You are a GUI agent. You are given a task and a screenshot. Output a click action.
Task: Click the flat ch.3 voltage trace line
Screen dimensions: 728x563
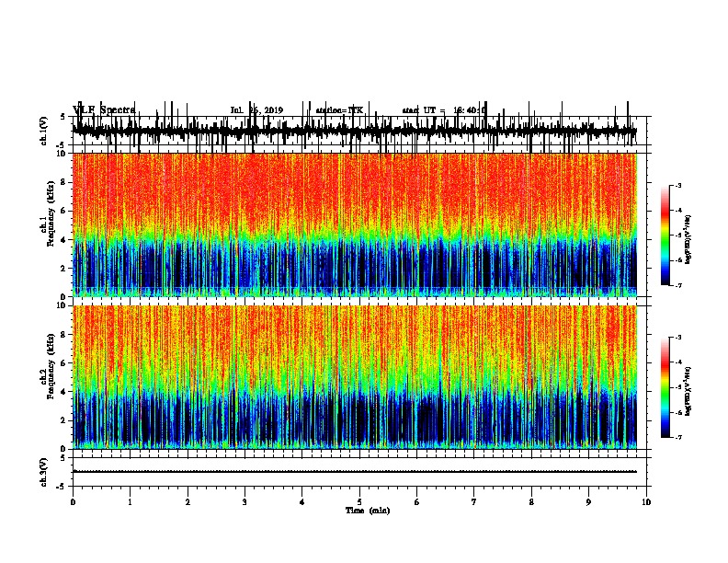tap(355, 472)
